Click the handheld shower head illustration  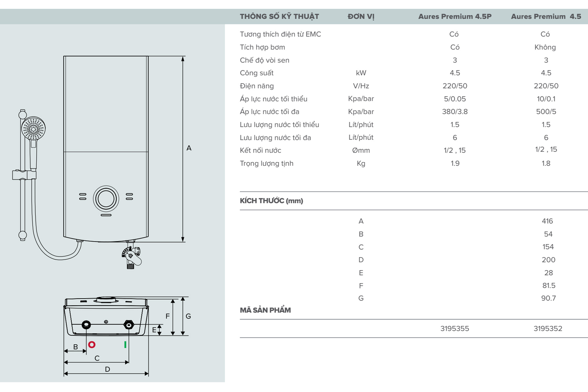point(33,128)
